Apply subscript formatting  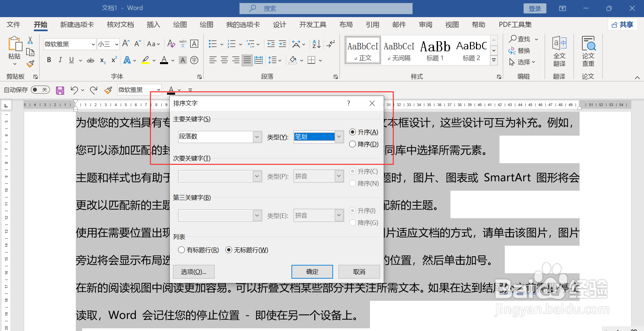click(x=103, y=60)
